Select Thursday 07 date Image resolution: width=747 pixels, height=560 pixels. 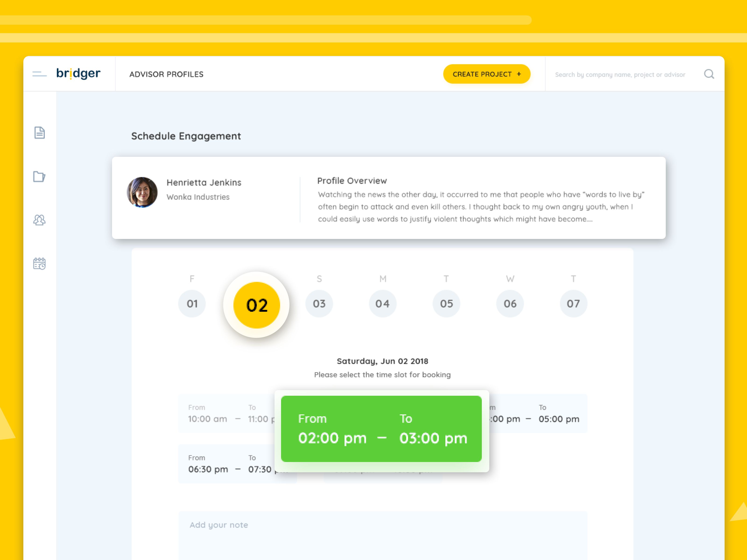573,304
